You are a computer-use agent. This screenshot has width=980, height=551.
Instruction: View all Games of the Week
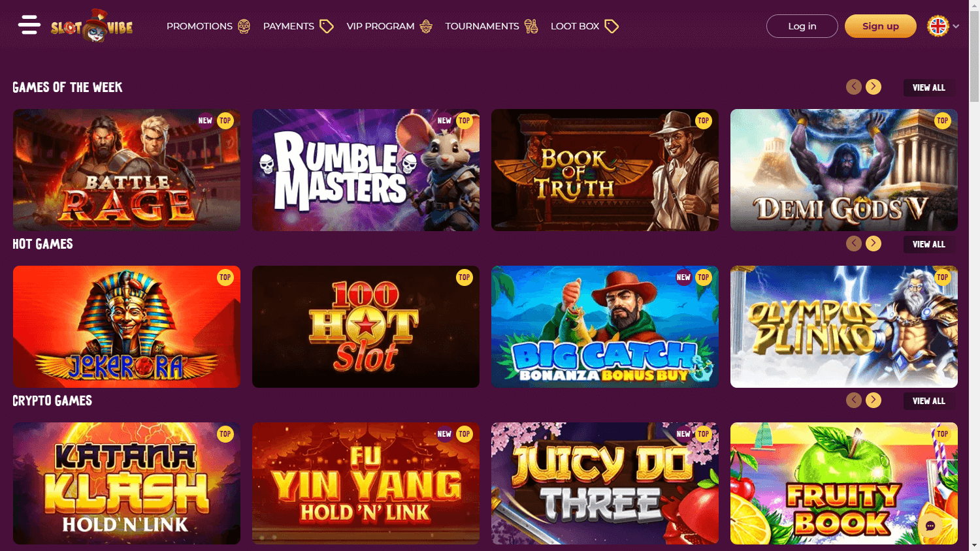(x=929, y=87)
